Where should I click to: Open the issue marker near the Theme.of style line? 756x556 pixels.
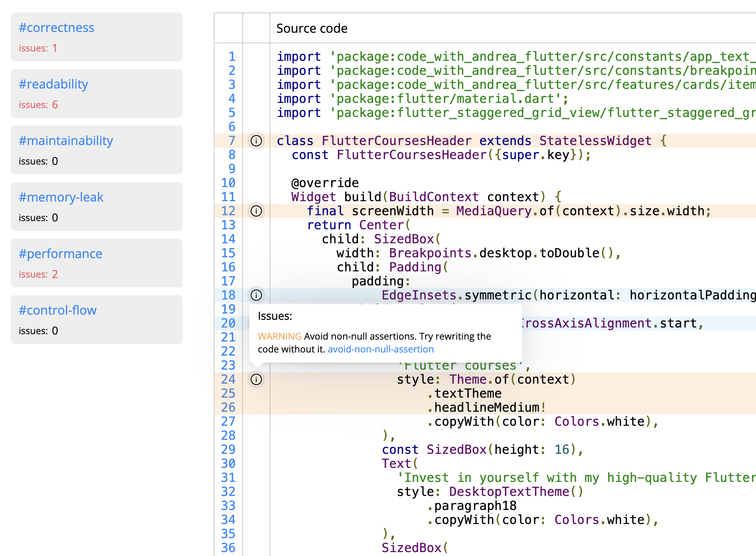[256, 379]
